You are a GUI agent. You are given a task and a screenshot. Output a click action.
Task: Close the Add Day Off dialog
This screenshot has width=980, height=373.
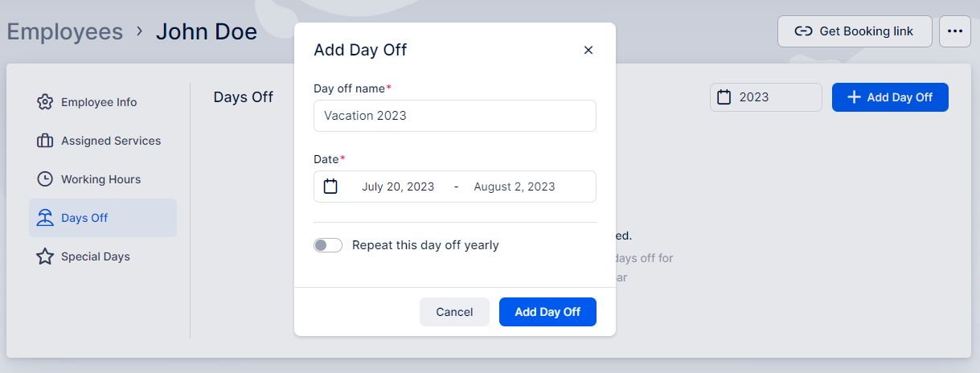588,50
